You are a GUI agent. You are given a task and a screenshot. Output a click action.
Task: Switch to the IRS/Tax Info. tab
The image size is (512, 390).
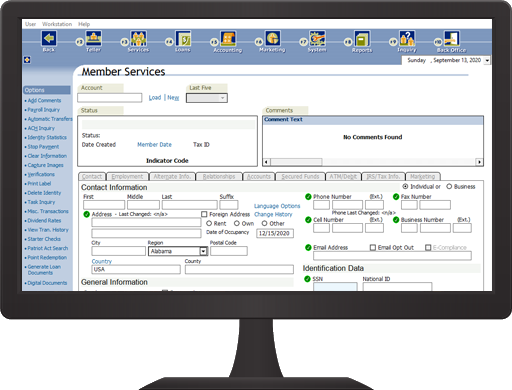(383, 176)
